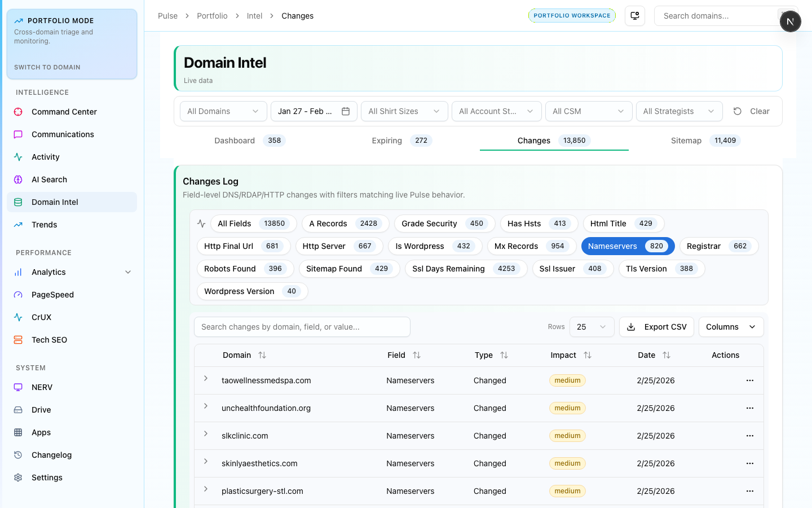
Task: Open the Rows per page dropdown
Action: coord(592,327)
